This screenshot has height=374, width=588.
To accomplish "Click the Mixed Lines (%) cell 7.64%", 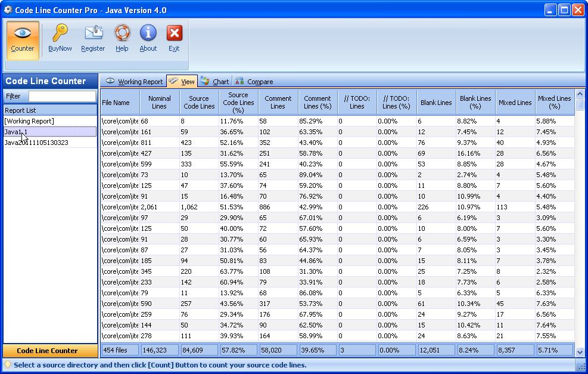I will click(x=555, y=325).
